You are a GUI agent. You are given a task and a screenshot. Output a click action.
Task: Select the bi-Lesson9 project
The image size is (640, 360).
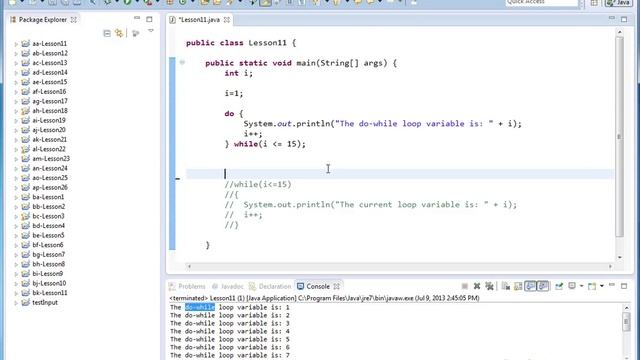47,274
